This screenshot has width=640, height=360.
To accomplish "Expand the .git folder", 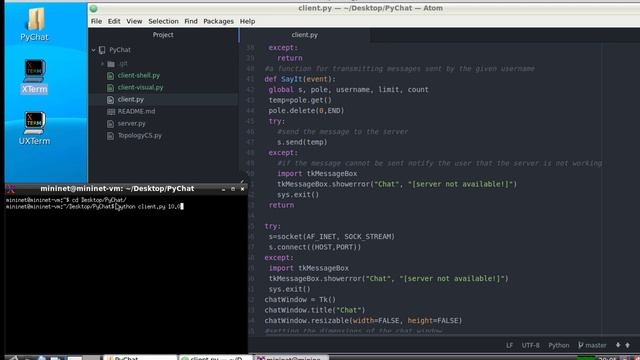I will coord(102,64).
